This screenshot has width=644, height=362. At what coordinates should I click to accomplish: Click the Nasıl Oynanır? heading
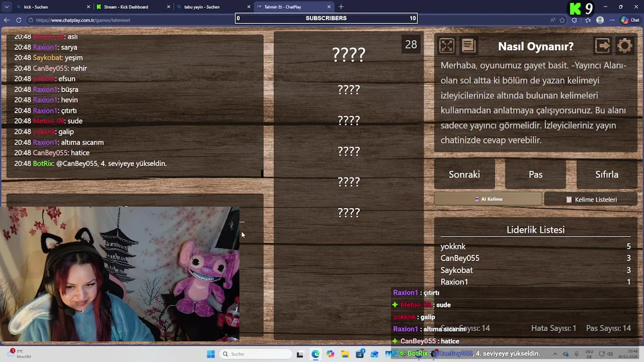point(535,46)
